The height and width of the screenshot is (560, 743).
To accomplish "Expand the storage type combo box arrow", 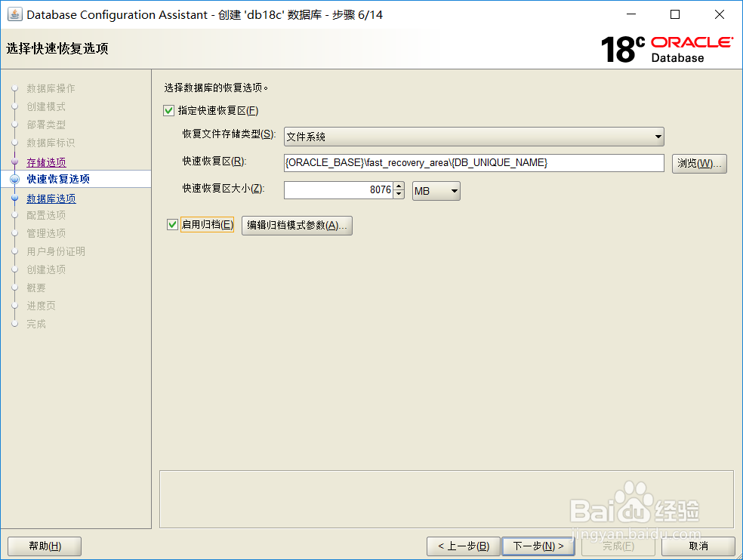I will click(x=658, y=137).
